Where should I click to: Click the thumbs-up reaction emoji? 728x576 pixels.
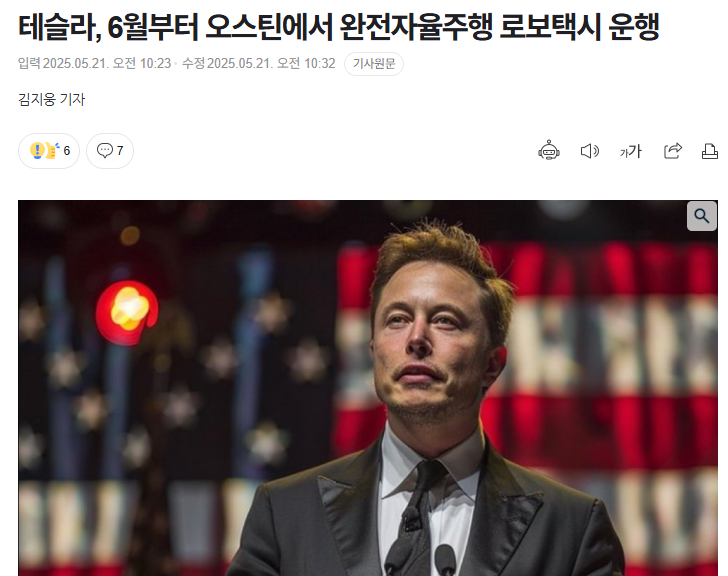pyautogui.click(x=52, y=150)
